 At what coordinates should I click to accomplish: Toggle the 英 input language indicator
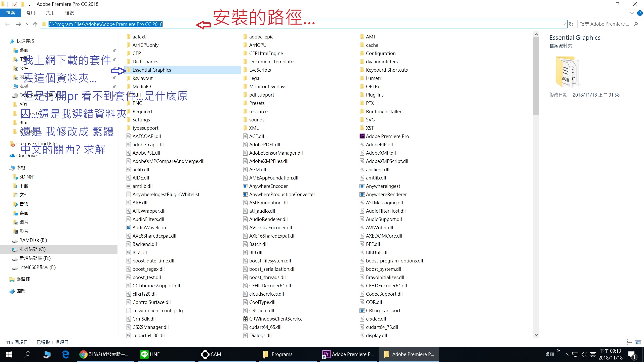pos(593,354)
